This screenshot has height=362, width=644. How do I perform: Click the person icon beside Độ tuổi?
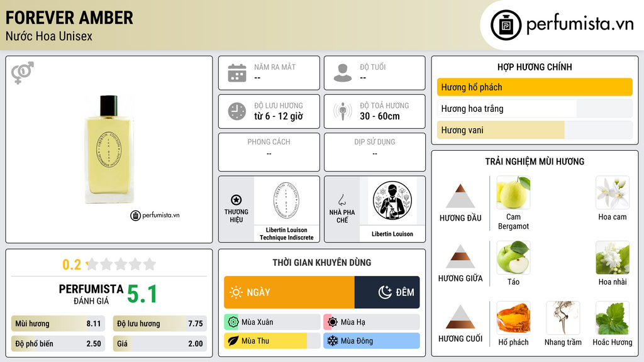tap(343, 73)
